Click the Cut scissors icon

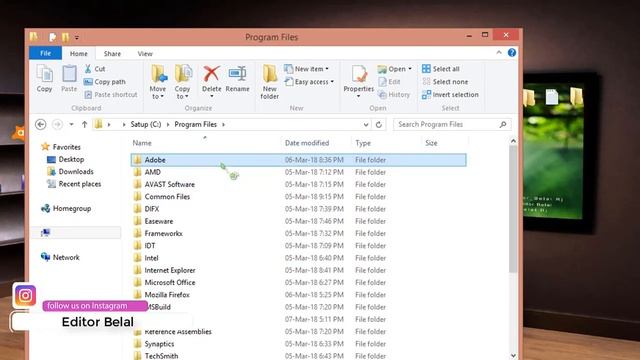(x=88, y=69)
